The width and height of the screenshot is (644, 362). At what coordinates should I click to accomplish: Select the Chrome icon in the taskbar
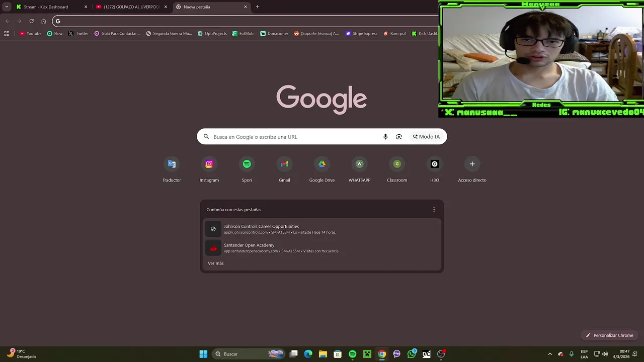coord(382,354)
